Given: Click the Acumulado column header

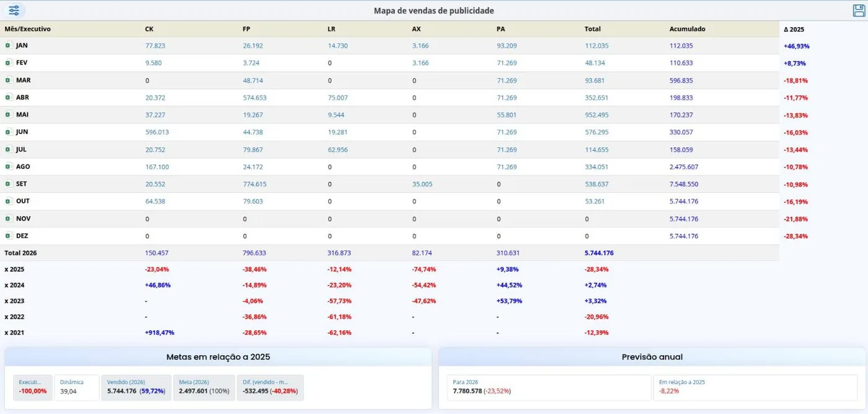Looking at the screenshot, I should coord(687,29).
